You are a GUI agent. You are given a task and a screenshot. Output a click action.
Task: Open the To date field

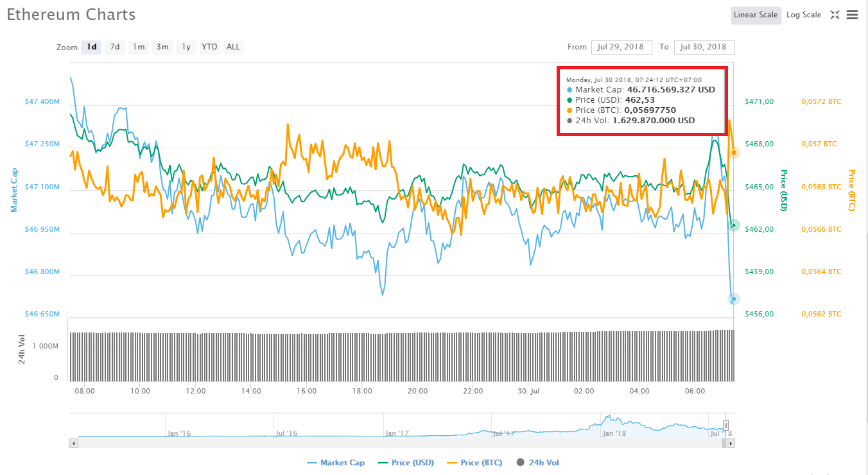point(704,47)
